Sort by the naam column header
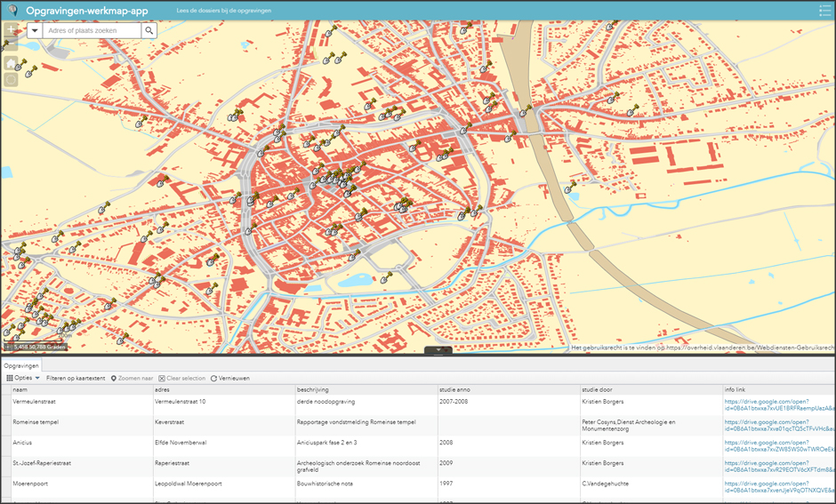The width and height of the screenshot is (836, 504). coord(82,390)
